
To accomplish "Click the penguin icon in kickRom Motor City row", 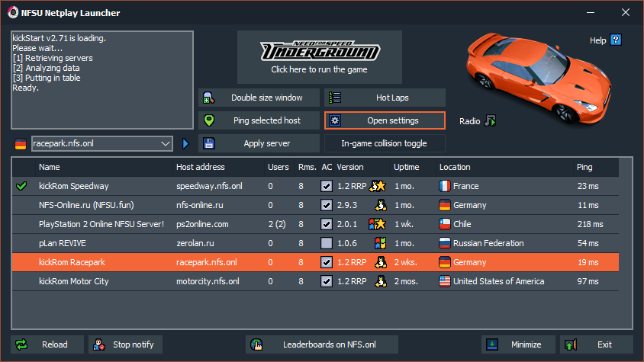I will [x=381, y=281].
